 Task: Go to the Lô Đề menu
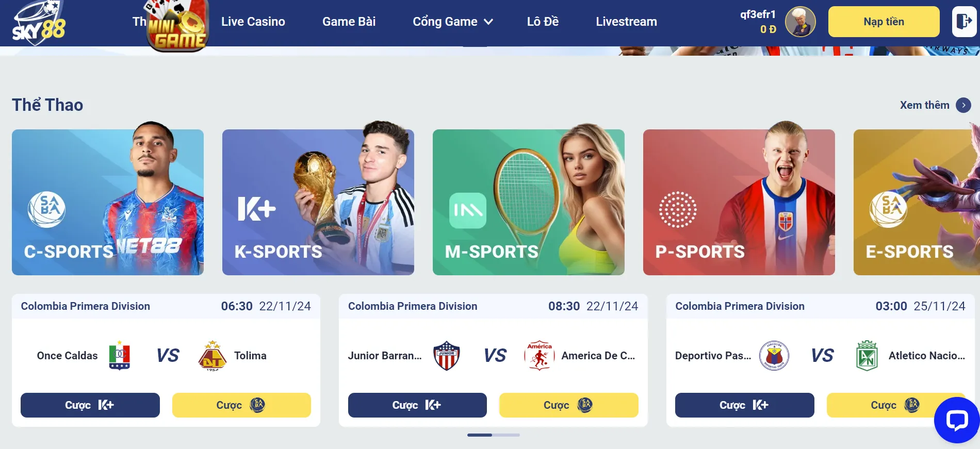(543, 22)
